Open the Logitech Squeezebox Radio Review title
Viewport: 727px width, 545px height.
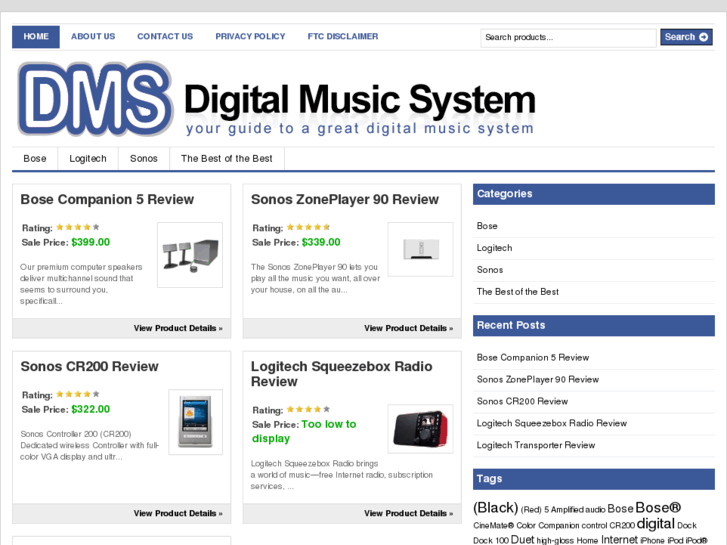pos(342,374)
